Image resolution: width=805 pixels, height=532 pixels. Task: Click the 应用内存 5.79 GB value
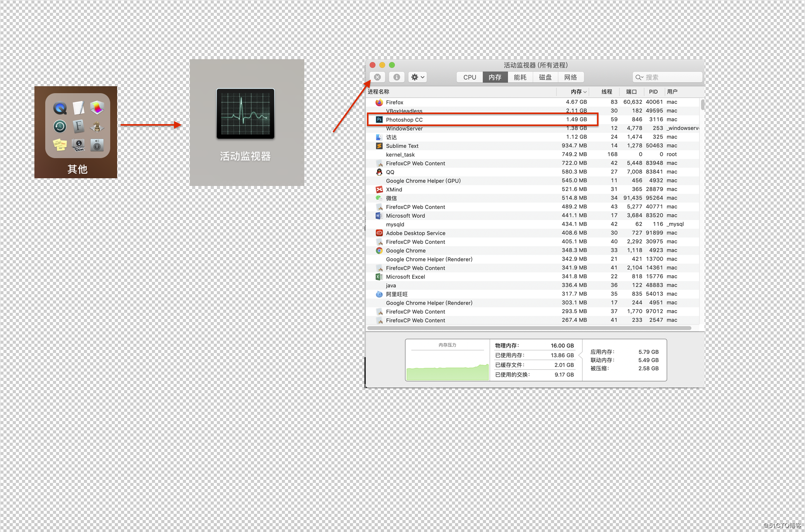click(648, 352)
